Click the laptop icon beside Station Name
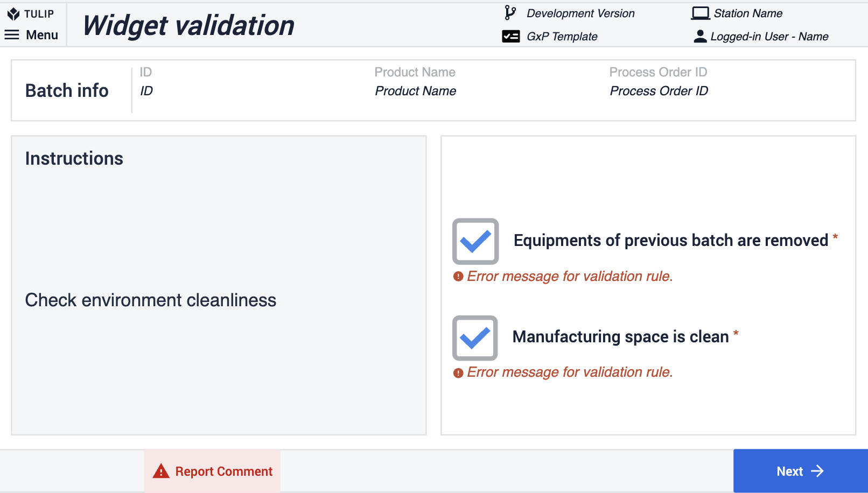 [701, 13]
